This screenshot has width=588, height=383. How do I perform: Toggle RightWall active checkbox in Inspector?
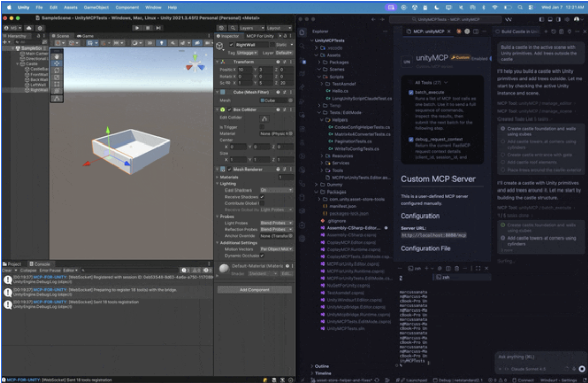(232, 45)
